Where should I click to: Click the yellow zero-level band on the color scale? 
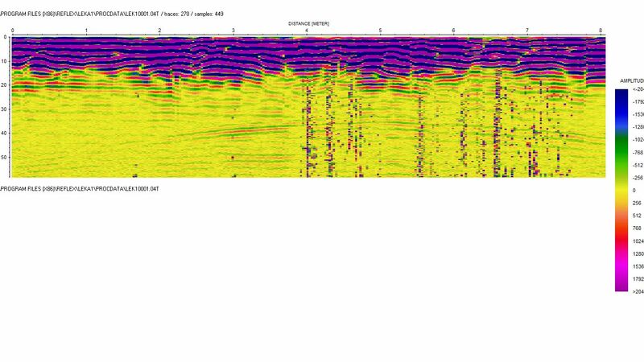pos(622,190)
